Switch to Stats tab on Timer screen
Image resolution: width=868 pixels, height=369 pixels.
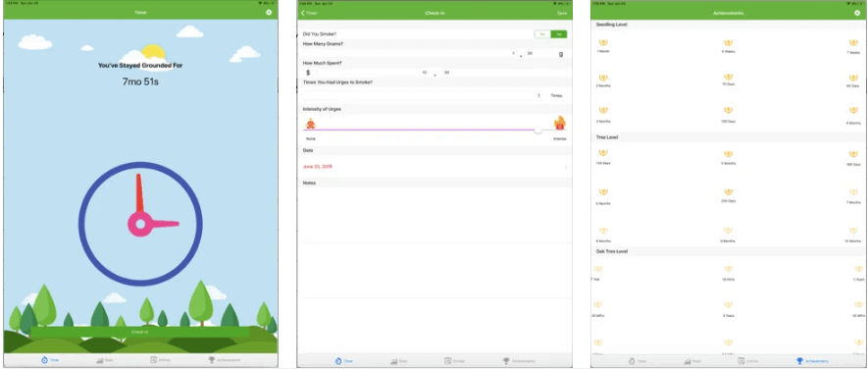tap(104, 360)
